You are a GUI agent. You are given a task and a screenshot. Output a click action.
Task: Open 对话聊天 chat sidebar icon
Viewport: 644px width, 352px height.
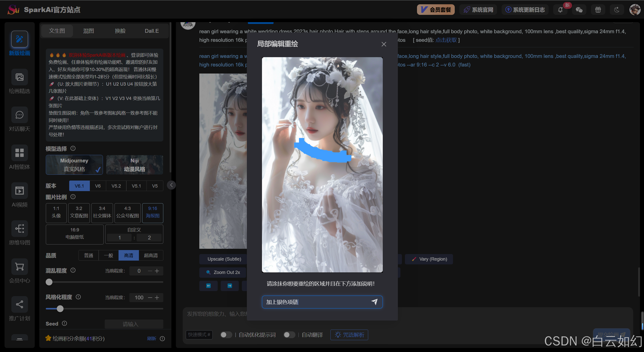pos(19,115)
